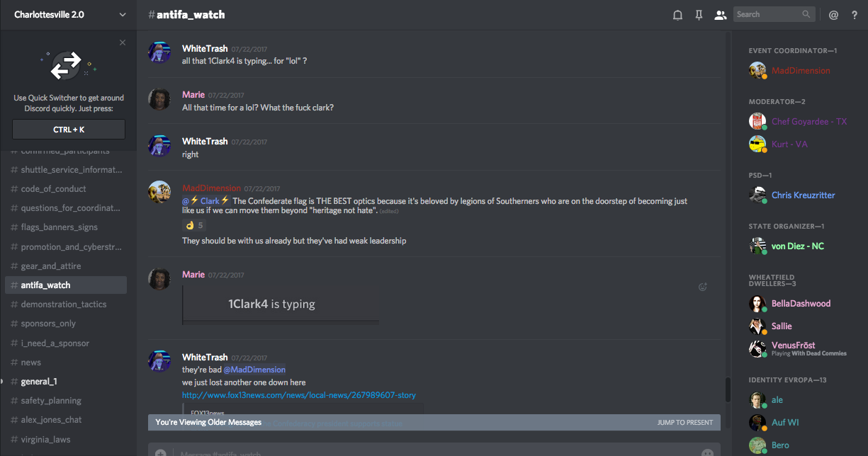Open recent mentions @ icon
868x456 pixels.
pos(833,15)
